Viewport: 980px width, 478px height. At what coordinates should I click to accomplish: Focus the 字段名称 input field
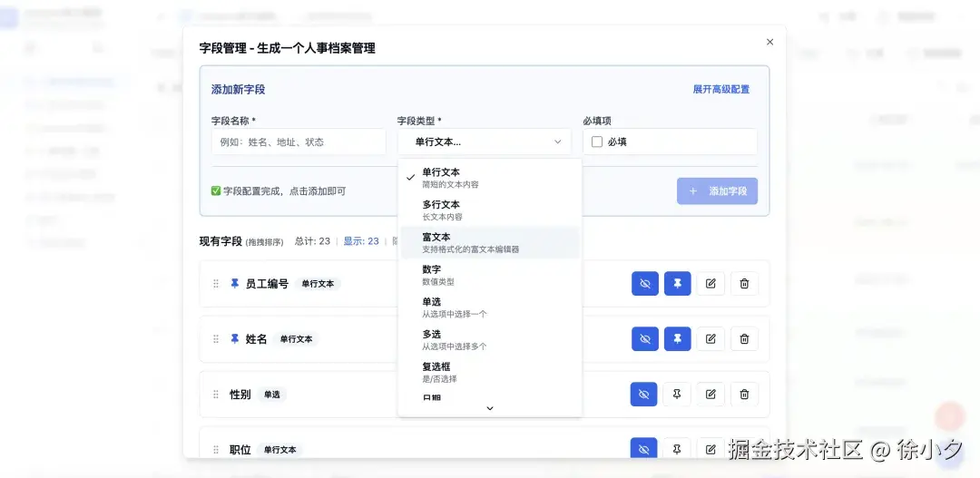click(x=299, y=141)
